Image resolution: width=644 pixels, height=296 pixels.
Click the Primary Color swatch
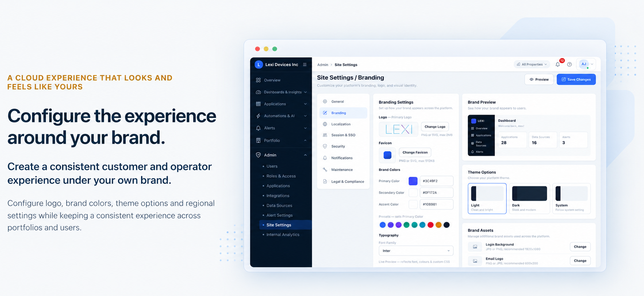[413, 181]
